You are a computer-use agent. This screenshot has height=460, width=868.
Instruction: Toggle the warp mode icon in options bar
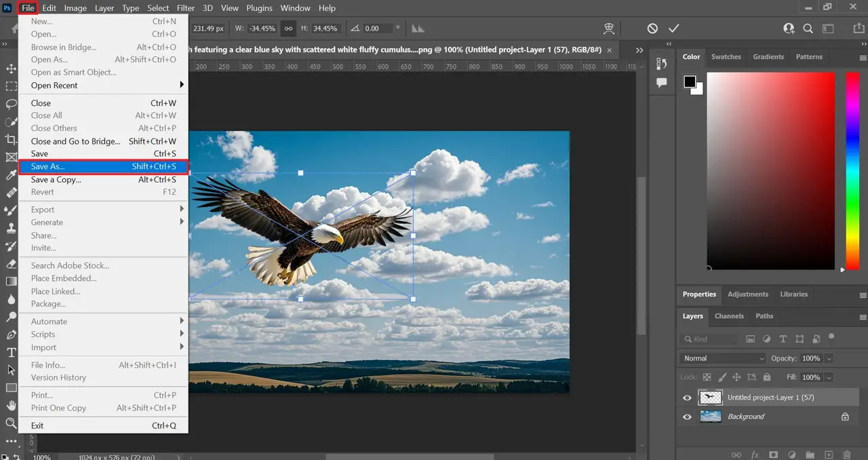608,28
